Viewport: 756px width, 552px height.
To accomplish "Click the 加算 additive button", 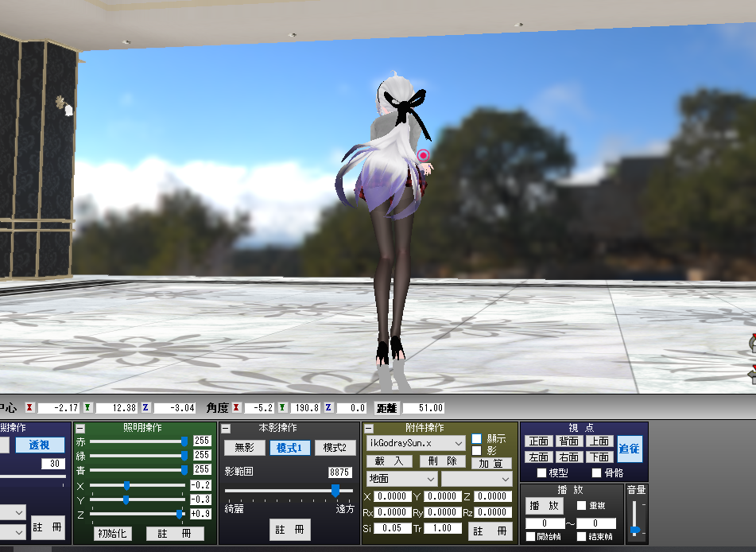I will [x=490, y=463].
